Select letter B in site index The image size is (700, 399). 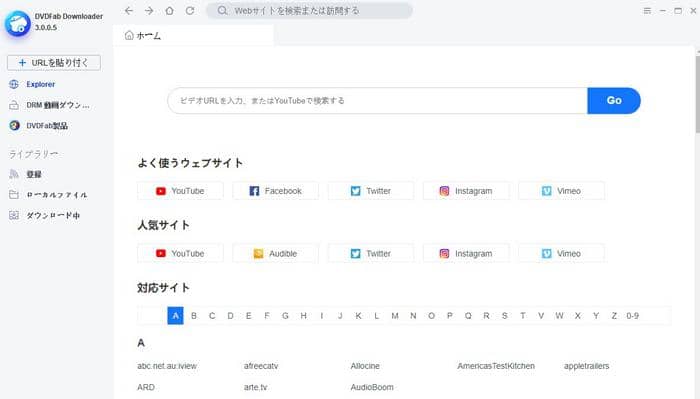194,316
